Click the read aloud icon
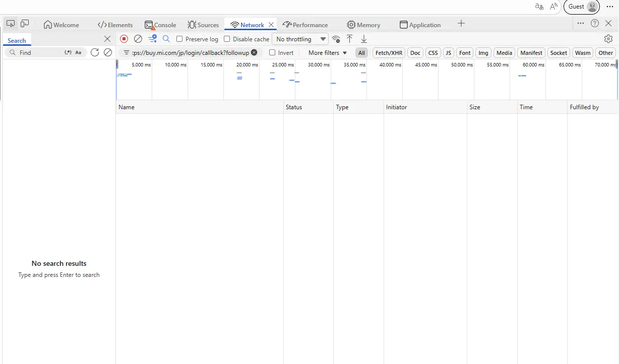Screen dimensions: 619x364 554,7
